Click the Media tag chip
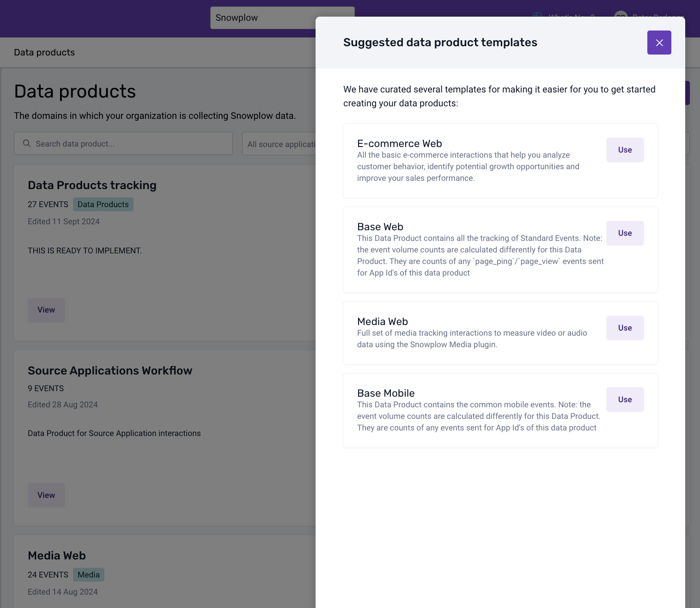The image size is (700, 608). [89, 575]
